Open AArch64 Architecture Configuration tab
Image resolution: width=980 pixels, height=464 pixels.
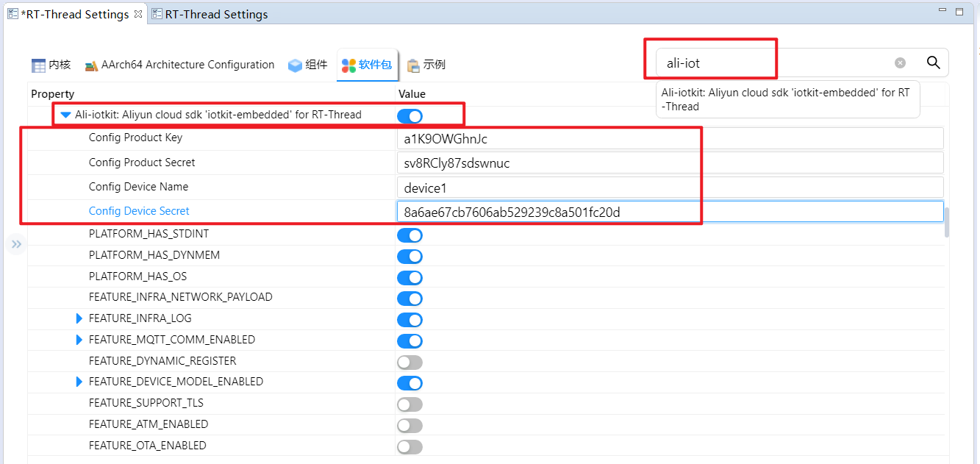(x=179, y=65)
